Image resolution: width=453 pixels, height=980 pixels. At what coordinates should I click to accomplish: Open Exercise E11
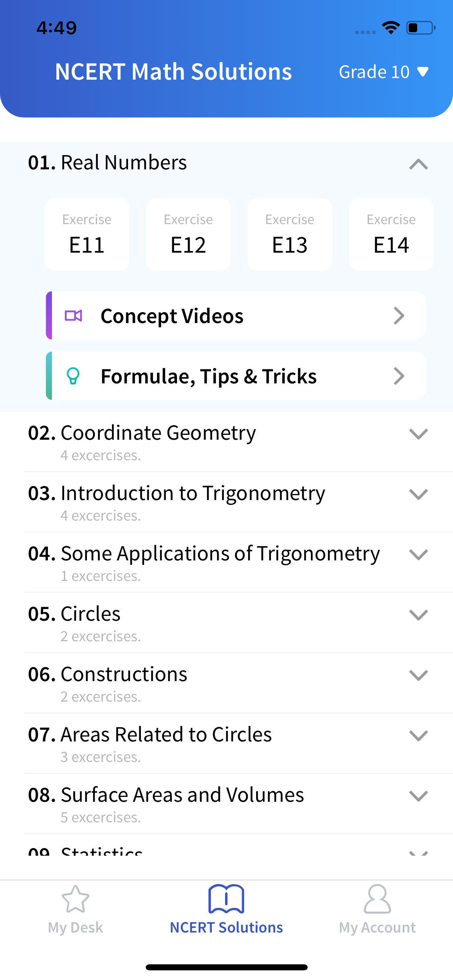tap(87, 235)
